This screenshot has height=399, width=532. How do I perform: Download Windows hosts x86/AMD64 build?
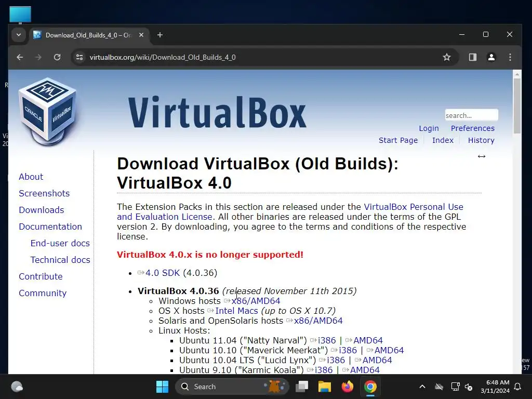pyautogui.click(x=256, y=301)
